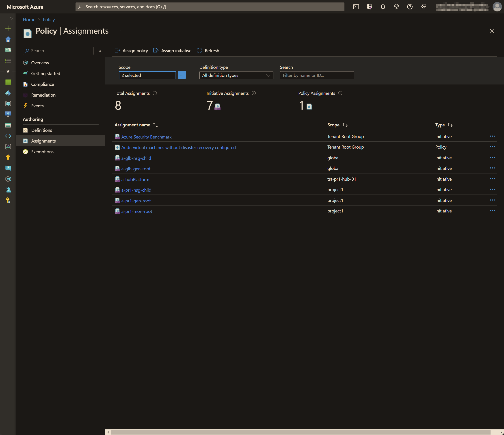Close the Policy Assignments blade
Viewport: 504px width, 435px height.
click(492, 31)
